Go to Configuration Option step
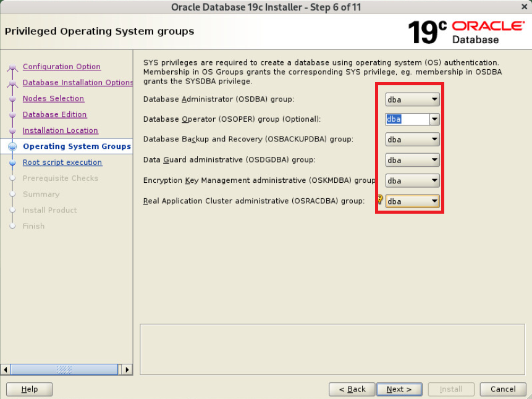The width and height of the screenshot is (532, 399). (62, 67)
